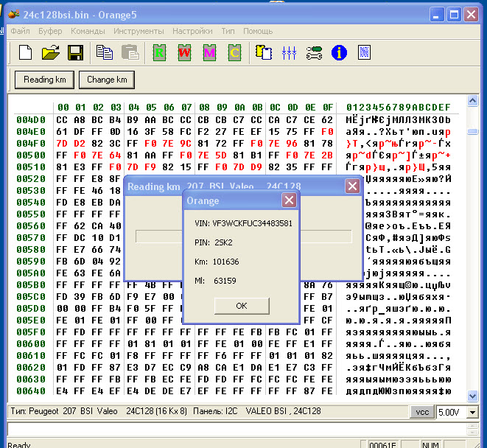487x448 pixels.
Task: Click hex editor scrollbar up arrow
Action: point(473,100)
